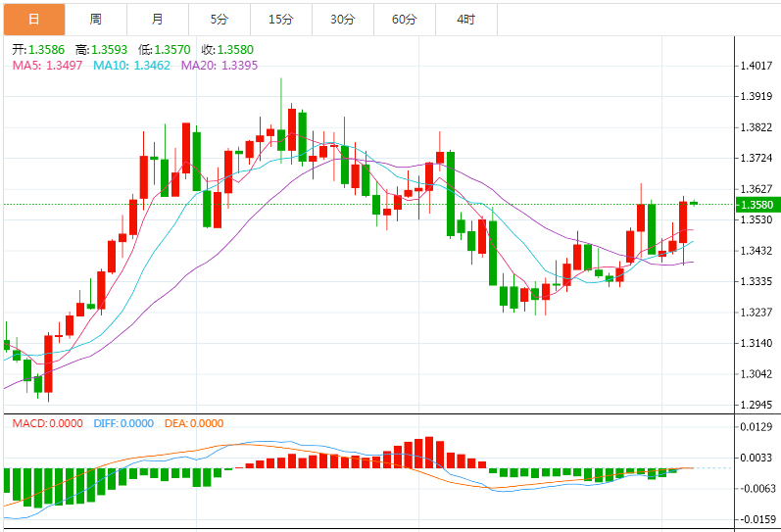Choose the 60分 timeframe tab
The image size is (781, 532).
coord(405,20)
